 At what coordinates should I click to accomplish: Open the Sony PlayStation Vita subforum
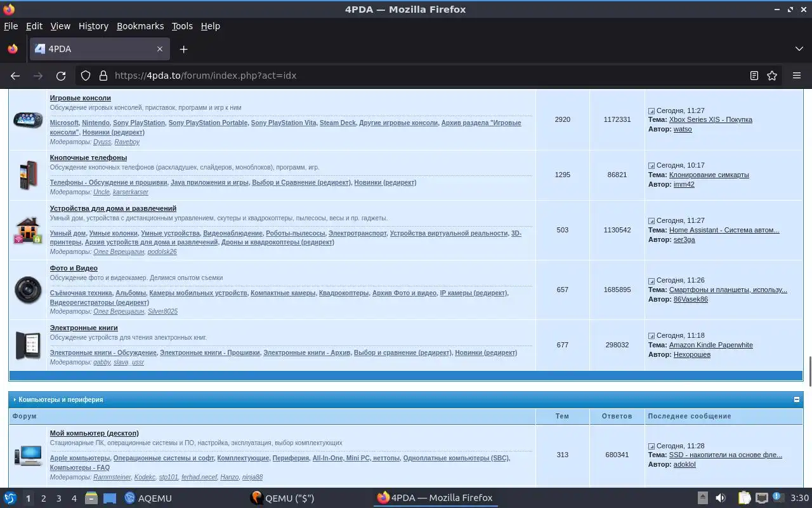(x=284, y=123)
